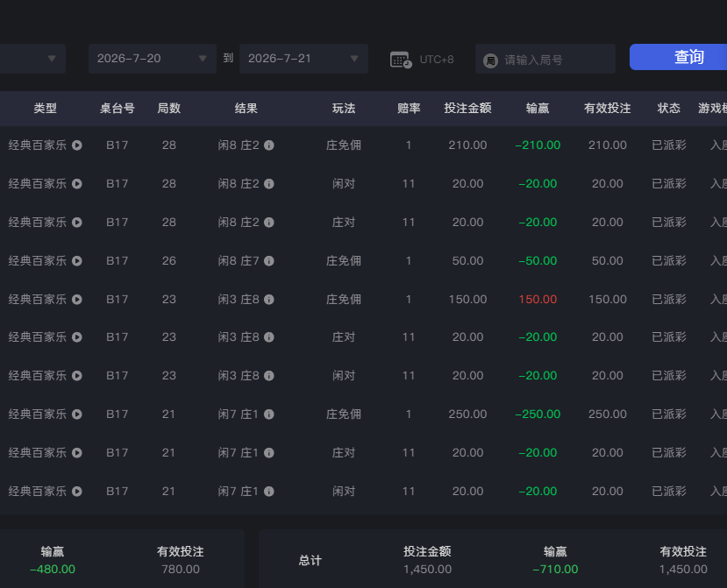Click 1,450.00 under total 有效投注
This screenshot has width=727, height=588.
coord(683,569)
